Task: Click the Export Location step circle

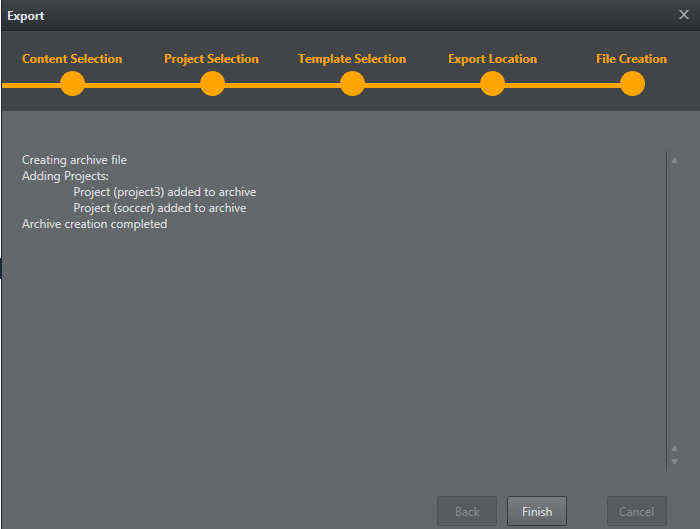Action: [492, 84]
